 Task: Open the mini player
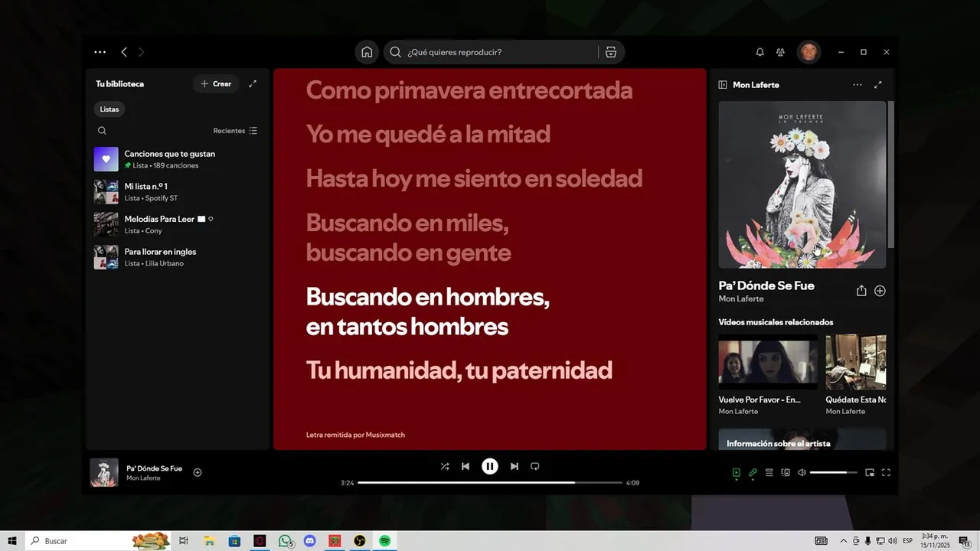pyautogui.click(x=870, y=473)
